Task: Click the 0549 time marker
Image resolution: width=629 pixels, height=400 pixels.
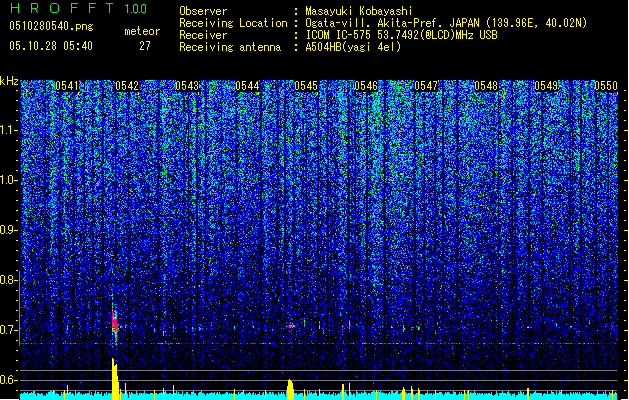Action: click(x=546, y=86)
